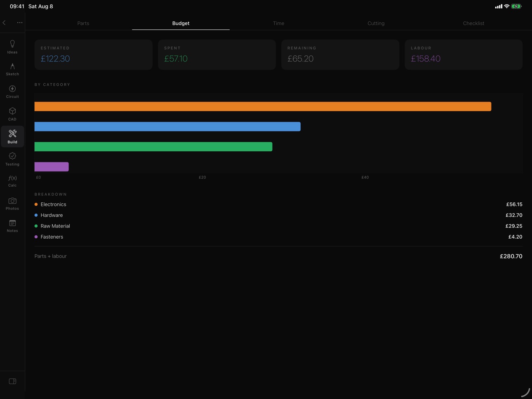Viewport: 532px width, 399px height.
Task: Tap the Sat Aug 8 date
Action: pos(40,6)
